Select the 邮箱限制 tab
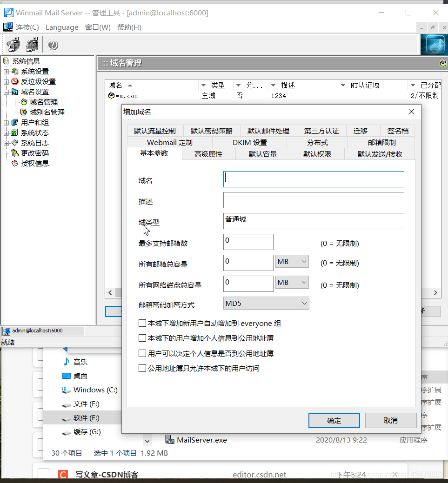Screen dimensions: 448x483 [381, 143]
